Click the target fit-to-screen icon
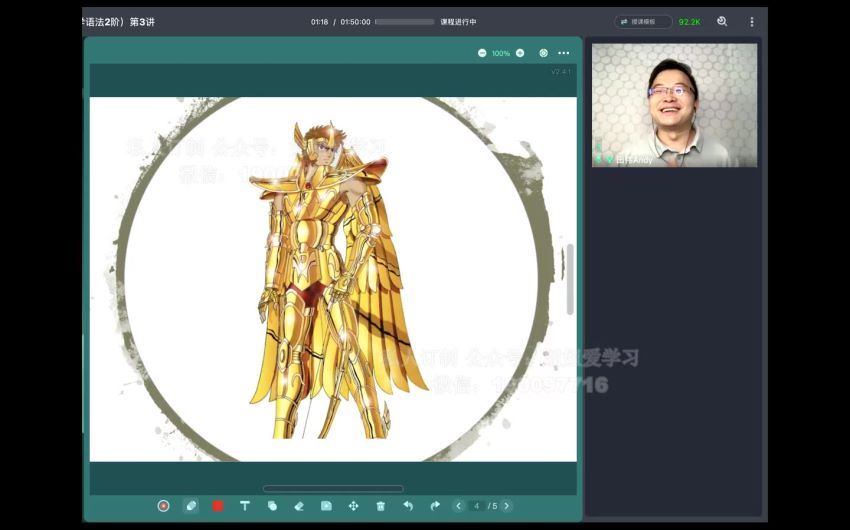This screenshot has height=530, width=850. pos(544,53)
